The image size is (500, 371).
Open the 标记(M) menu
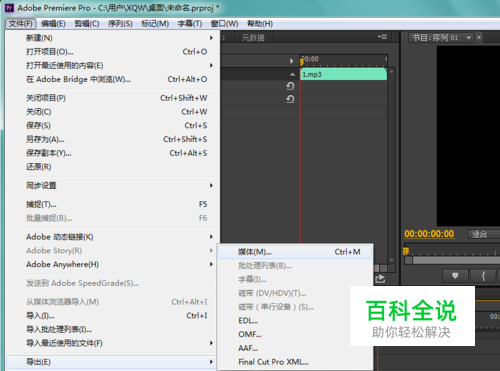[155, 24]
